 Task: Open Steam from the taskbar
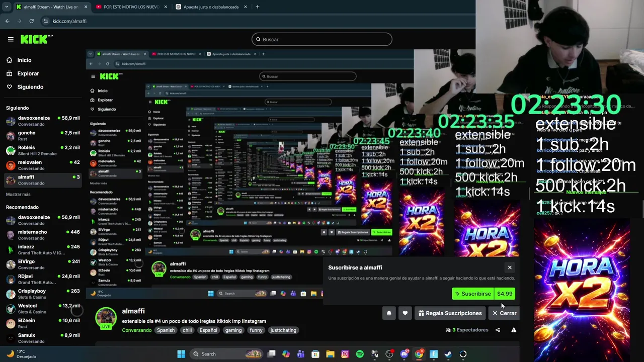pyautogui.click(x=448, y=354)
